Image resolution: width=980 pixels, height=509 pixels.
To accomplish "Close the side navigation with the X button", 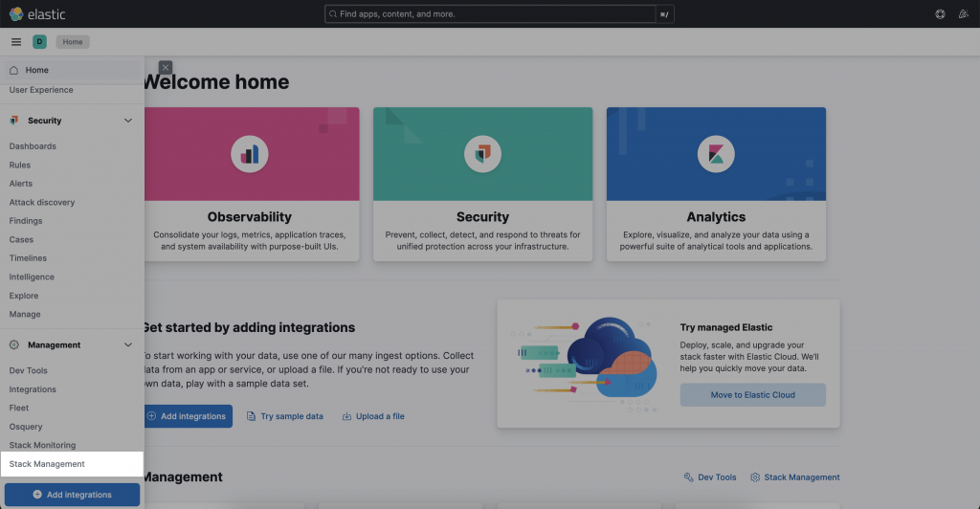I will [165, 67].
